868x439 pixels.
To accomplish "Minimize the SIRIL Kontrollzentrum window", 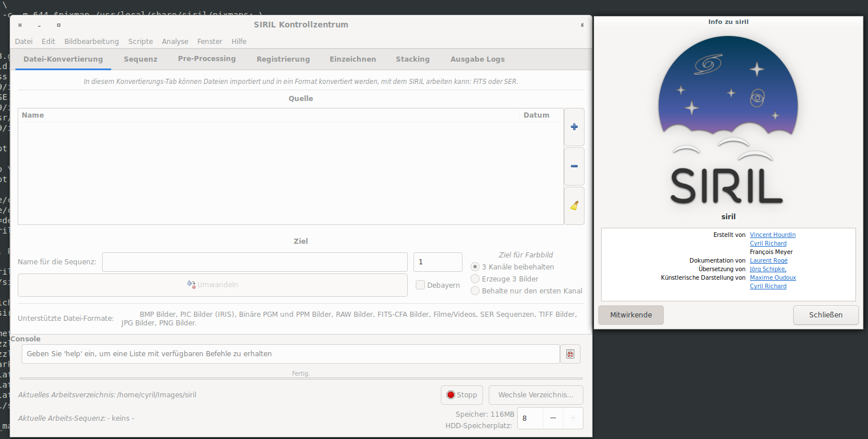I will point(39,25).
